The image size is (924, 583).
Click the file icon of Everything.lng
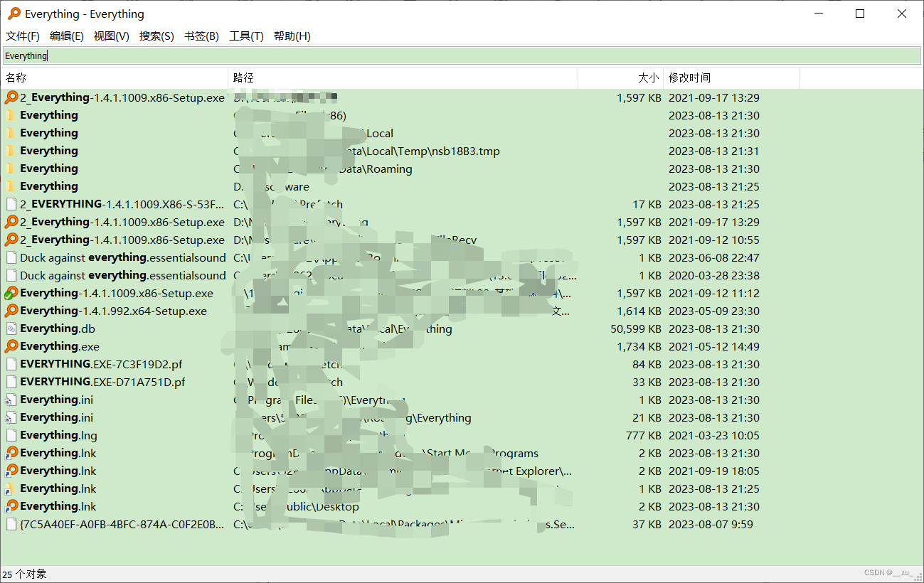(11, 435)
